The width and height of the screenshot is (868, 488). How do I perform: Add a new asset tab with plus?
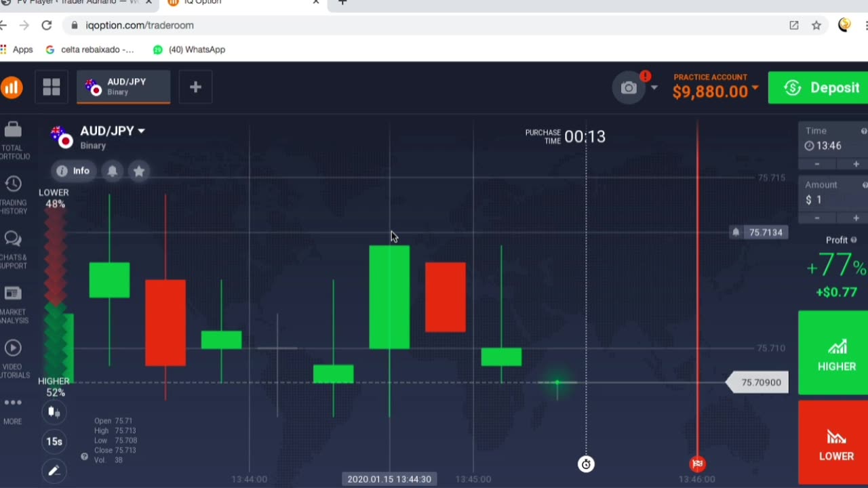(x=195, y=87)
